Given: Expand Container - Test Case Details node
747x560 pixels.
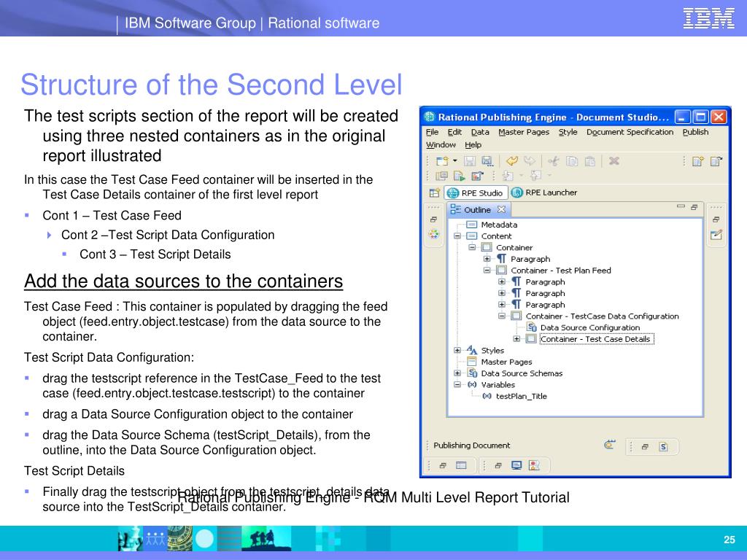Looking at the screenshot, I should (516, 339).
